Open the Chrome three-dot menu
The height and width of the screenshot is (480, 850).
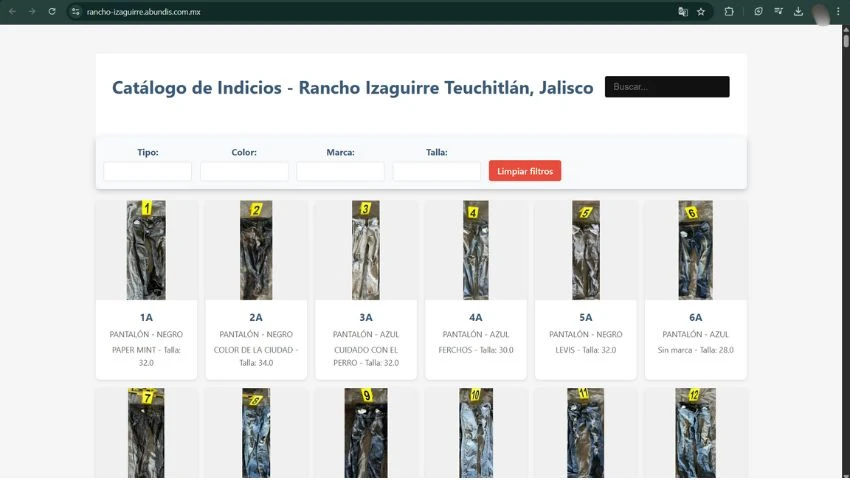(838, 11)
